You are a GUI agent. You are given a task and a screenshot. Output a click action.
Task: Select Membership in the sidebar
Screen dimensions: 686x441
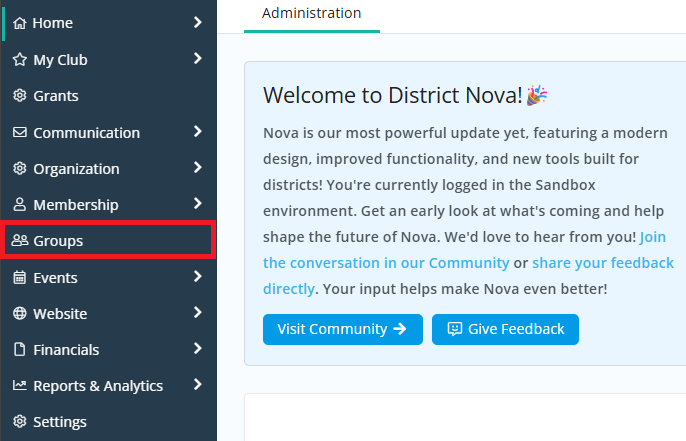click(x=108, y=204)
